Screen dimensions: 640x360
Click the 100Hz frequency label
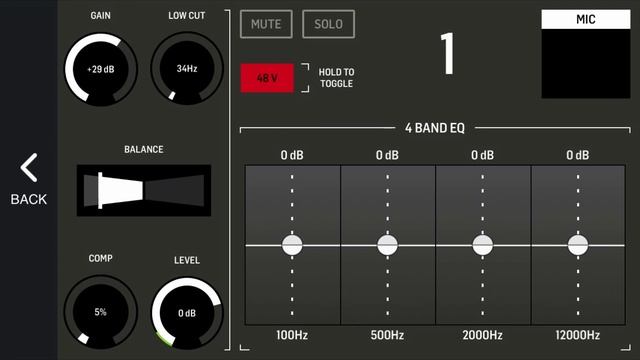[x=292, y=336]
